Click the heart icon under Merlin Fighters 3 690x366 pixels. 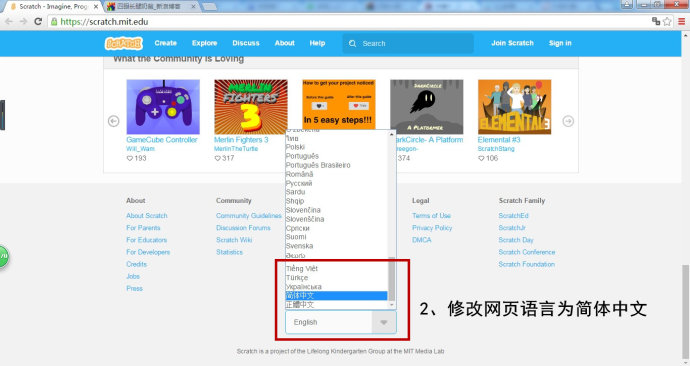pos(217,158)
